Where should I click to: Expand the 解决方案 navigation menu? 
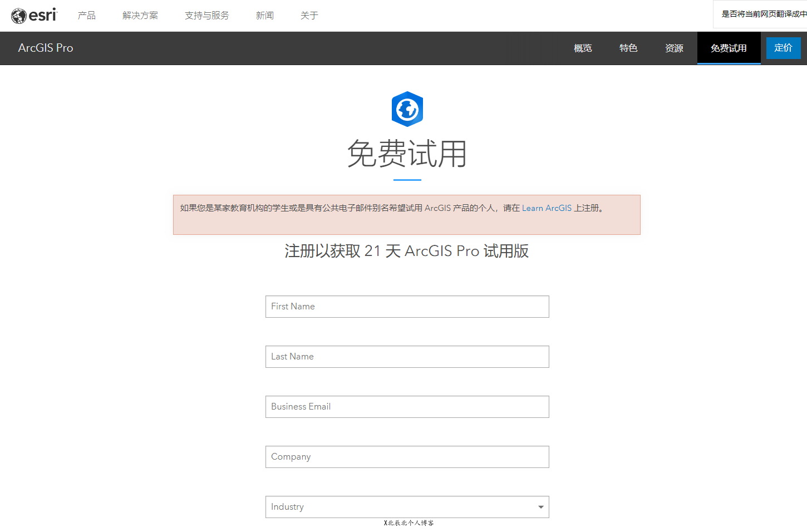140,15
